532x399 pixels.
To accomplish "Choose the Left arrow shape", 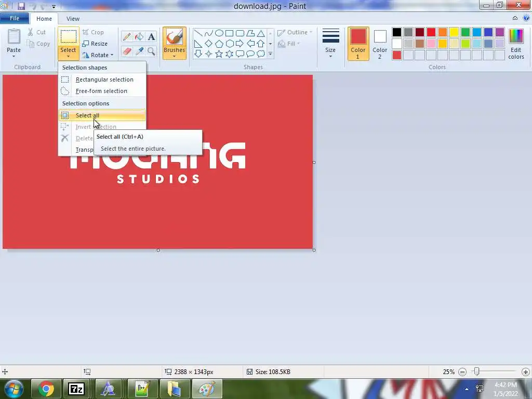I will click(250, 44).
